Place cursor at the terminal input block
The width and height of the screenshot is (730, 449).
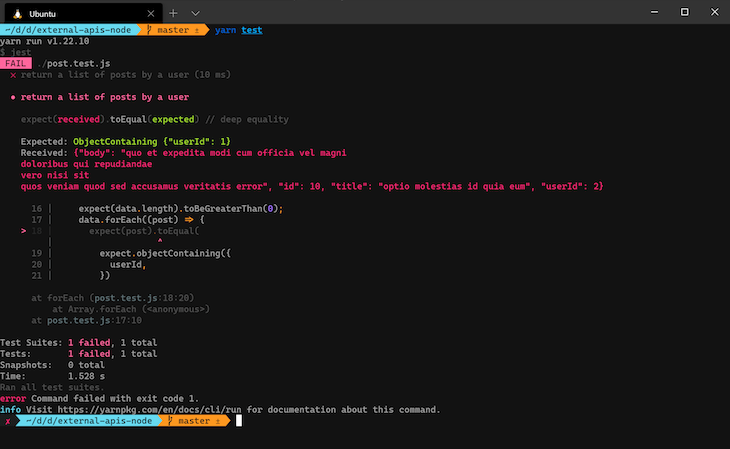tap(239, 421)
